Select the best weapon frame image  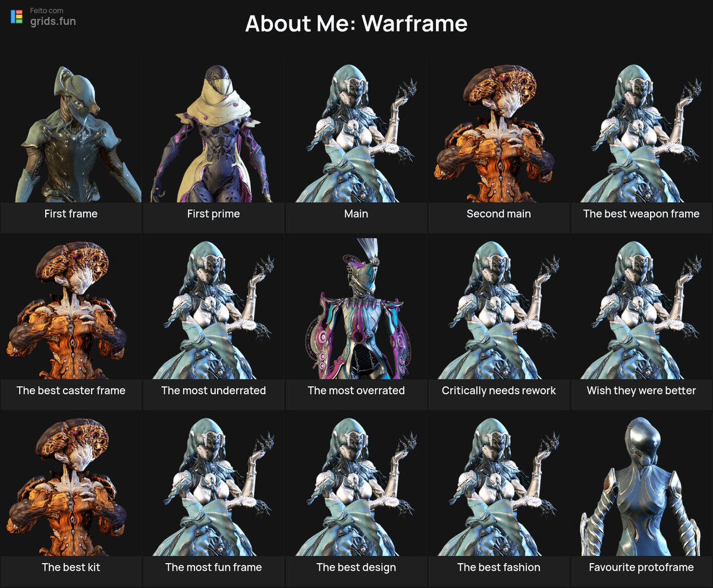tap(641, 131)
